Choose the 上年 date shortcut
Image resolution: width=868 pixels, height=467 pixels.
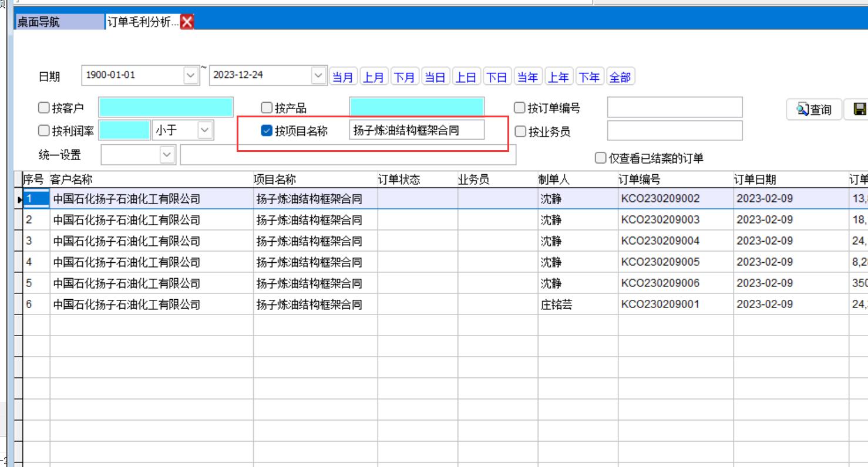(559, 77)
